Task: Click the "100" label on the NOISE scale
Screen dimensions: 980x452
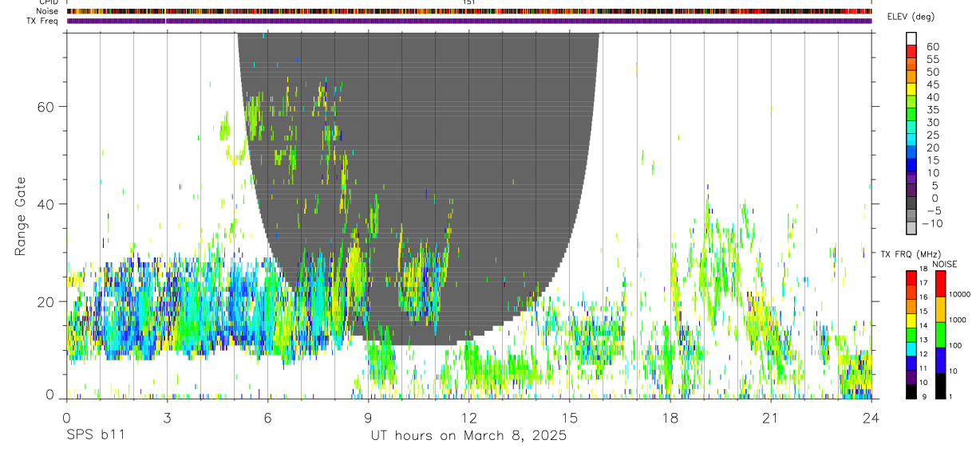Action: (x=954, y=346)
